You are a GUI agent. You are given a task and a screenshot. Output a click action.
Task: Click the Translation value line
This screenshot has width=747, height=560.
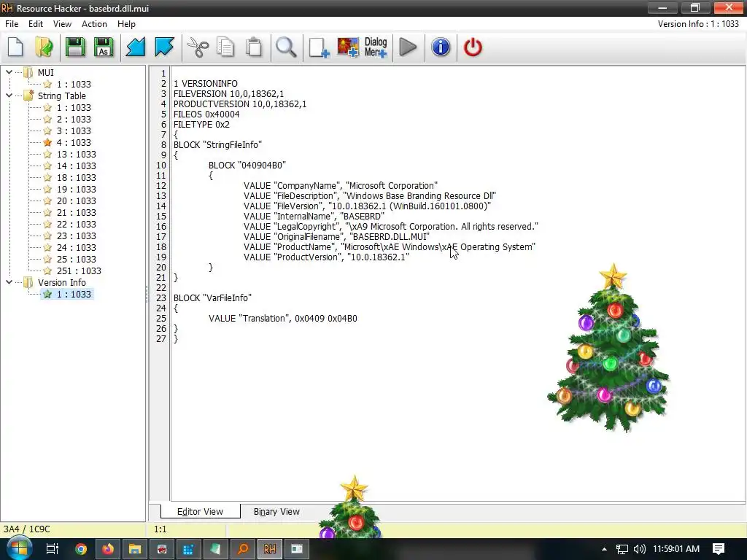click(x=283, y=319)
